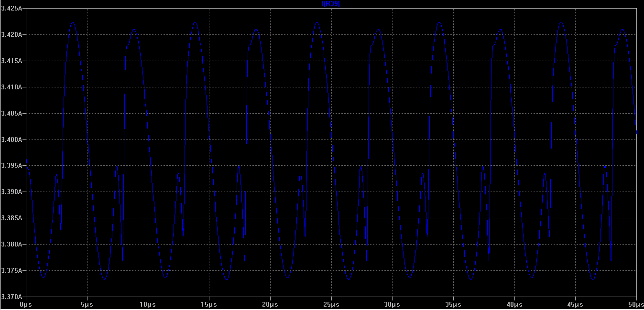The image size is (644, 310).
Task: Click the 20µs time axis label
Action: point(270,304)
